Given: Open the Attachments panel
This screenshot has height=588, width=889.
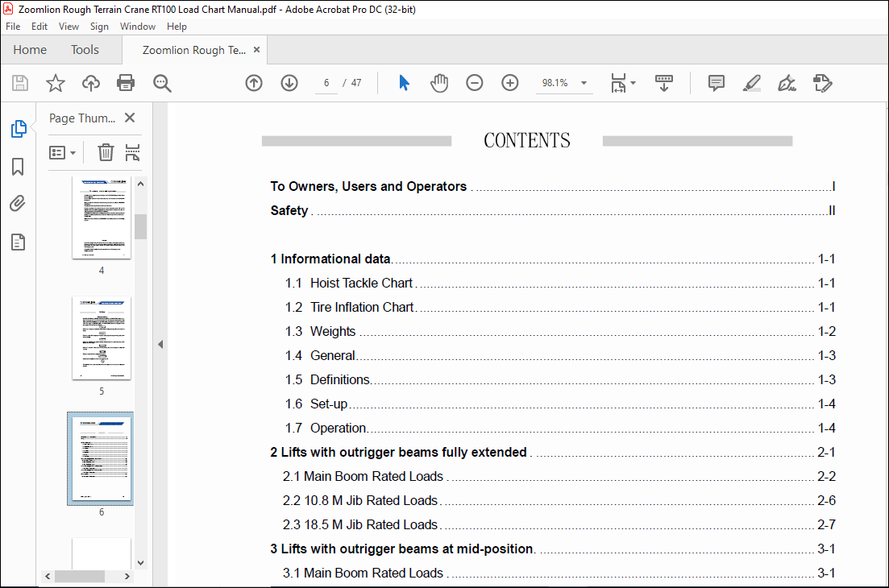Looking at the screenshot, I should pos(17,203).
